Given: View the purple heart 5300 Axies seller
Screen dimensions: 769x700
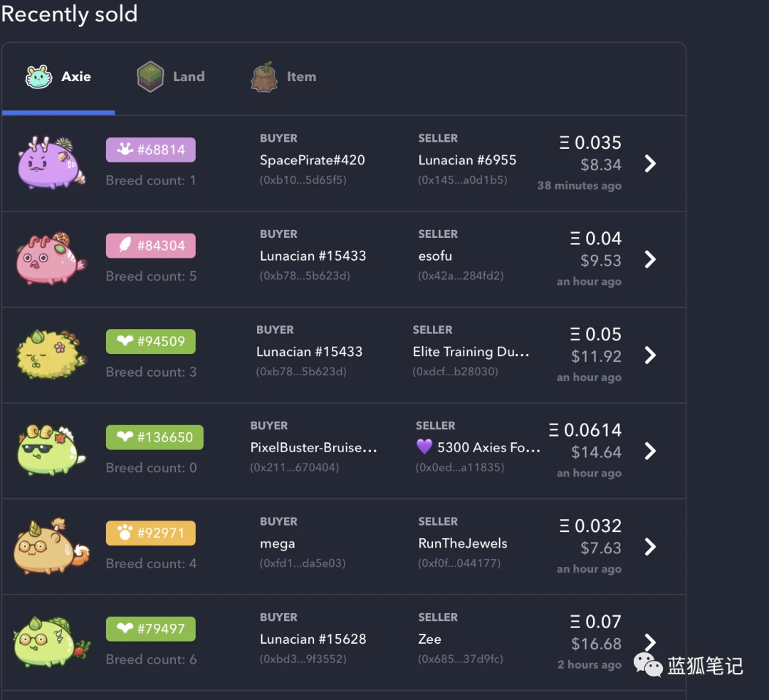Looking at the screenshot, I should (x=478, y=447).
